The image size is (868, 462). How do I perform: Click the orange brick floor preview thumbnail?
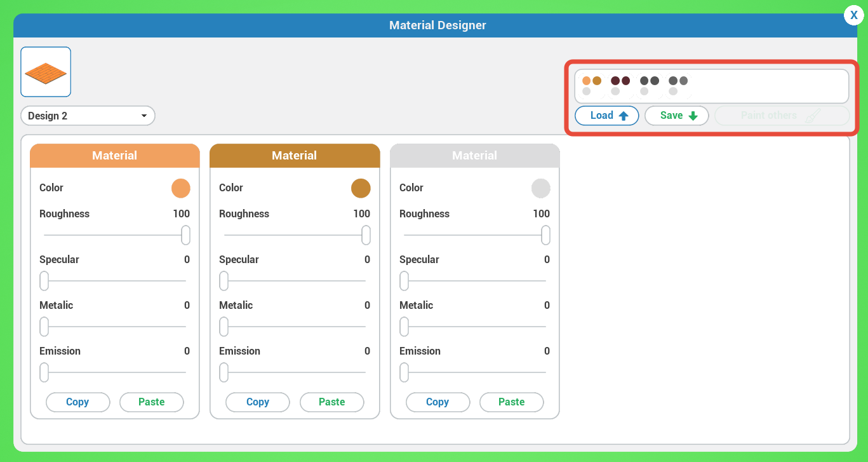[x=46, y=72]
